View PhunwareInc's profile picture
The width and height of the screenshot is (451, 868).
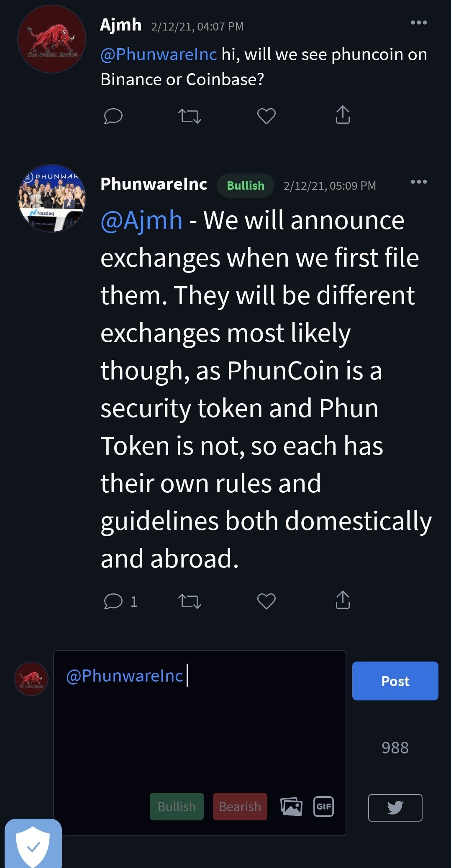[x=52, y=198]
